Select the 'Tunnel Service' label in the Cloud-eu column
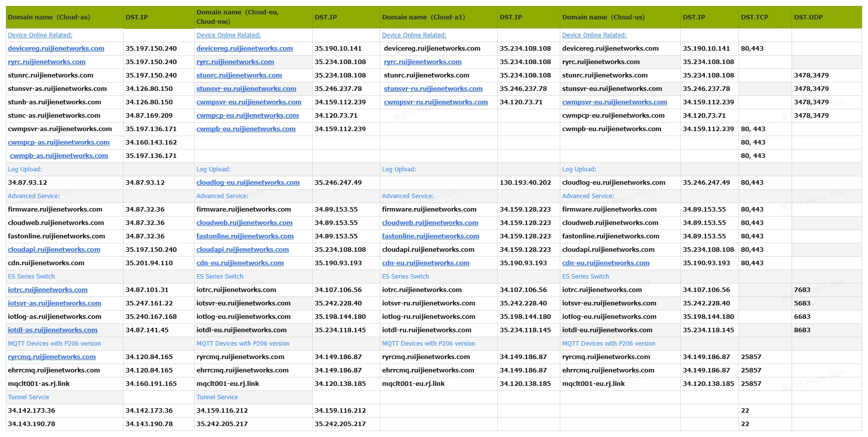This screenshot has width=868, height=437. point(217,397)
